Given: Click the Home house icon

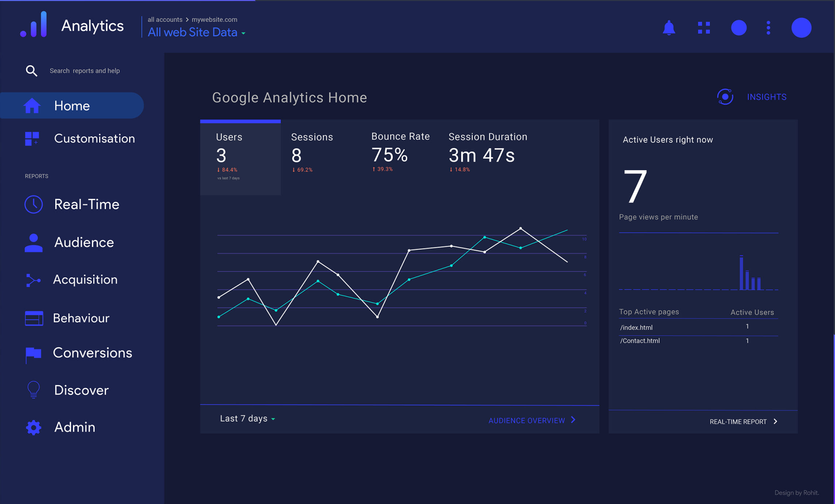Looking at the screenshot, I should 32,105.
